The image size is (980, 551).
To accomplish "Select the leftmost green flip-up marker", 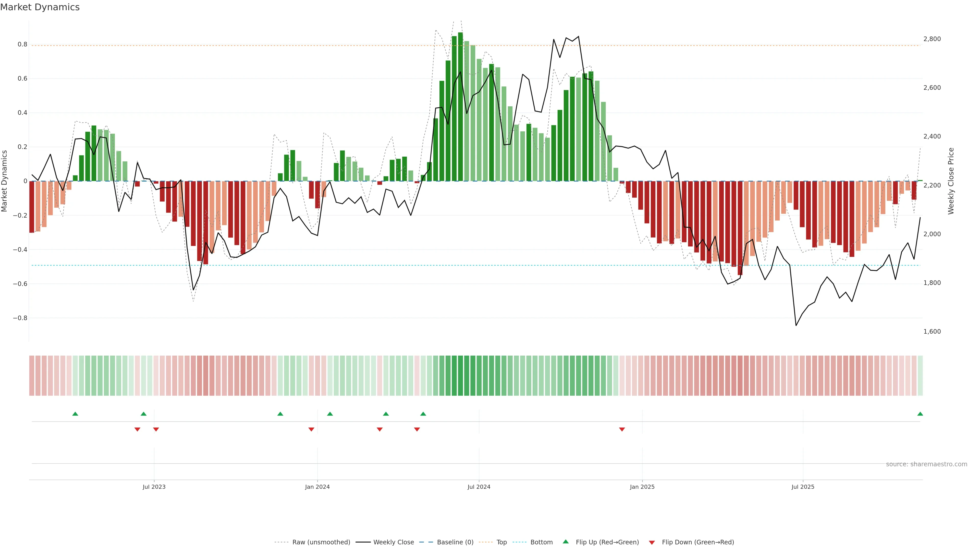I will [x=75, y=414].
